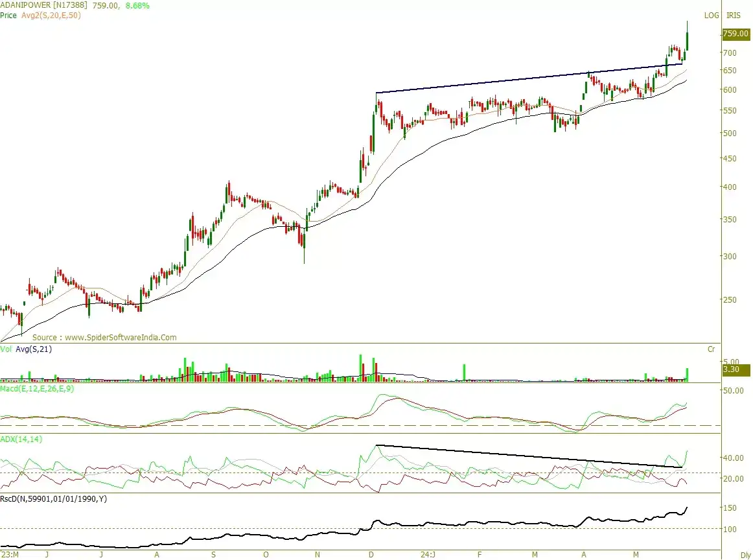This screenshot has height=560, width=753.
Task: Click the 24:J year marker on time axis
Action: pos(428,555)
